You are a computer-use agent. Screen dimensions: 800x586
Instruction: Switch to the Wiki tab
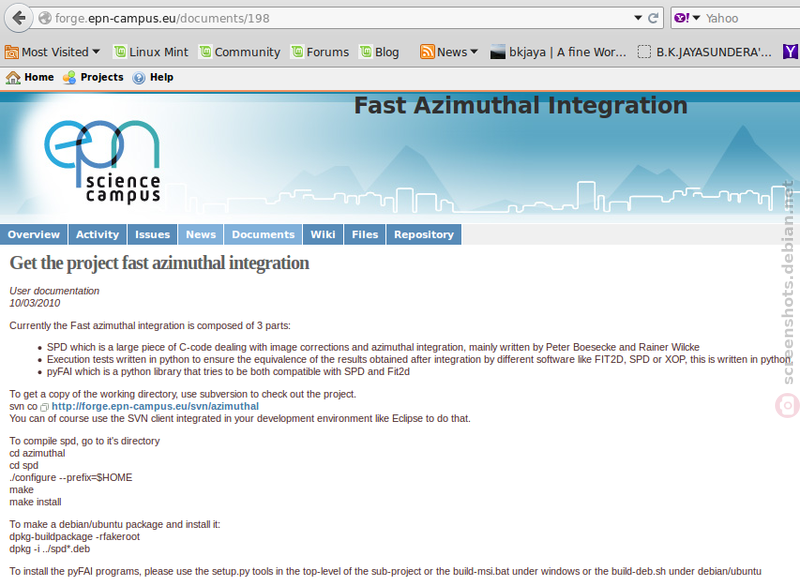(323, 235)
